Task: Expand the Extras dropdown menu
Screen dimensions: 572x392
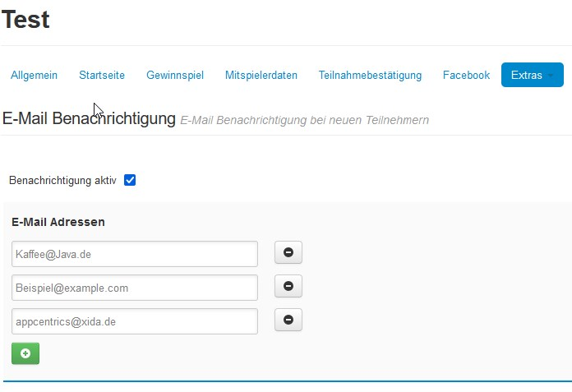Action: [x=532, y=76]
